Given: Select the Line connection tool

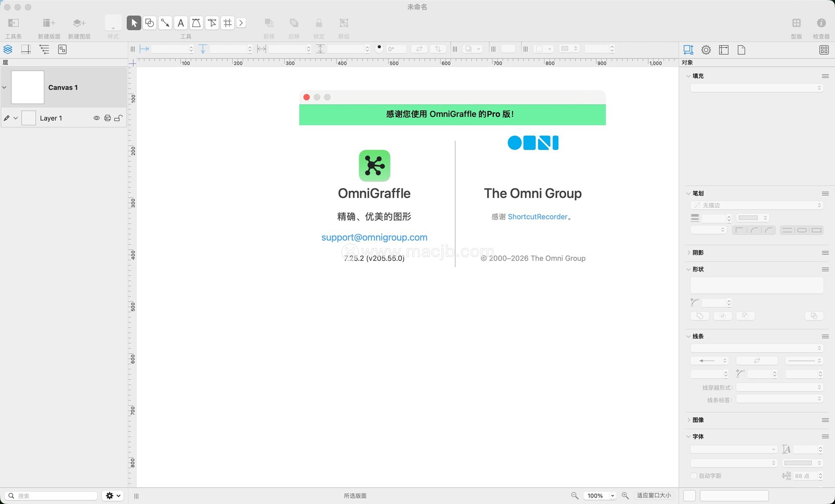Looking at the screenshot, I should [x=165, y=23].
